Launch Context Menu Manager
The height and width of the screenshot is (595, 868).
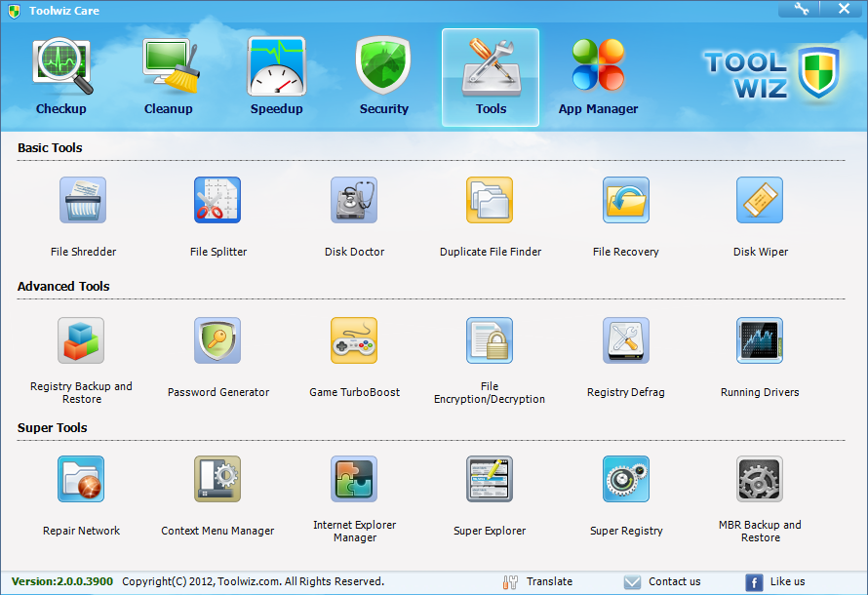(217, 479)
